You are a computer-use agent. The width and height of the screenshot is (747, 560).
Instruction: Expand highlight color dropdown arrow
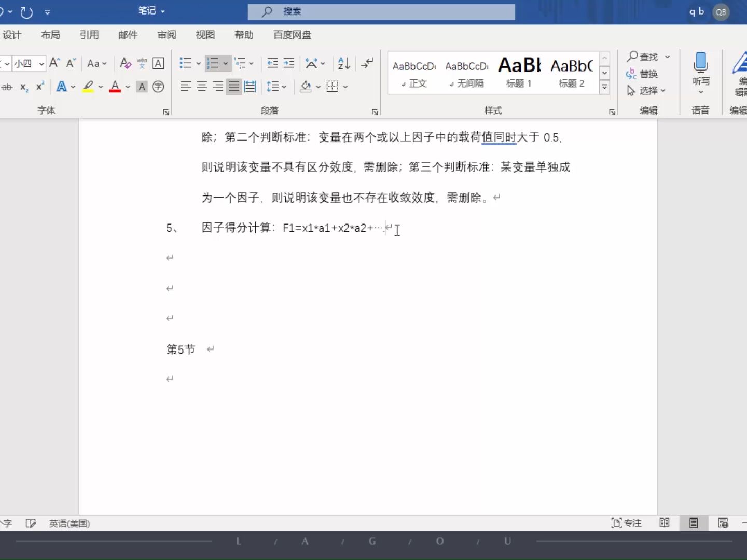click(x=101, y=87)
